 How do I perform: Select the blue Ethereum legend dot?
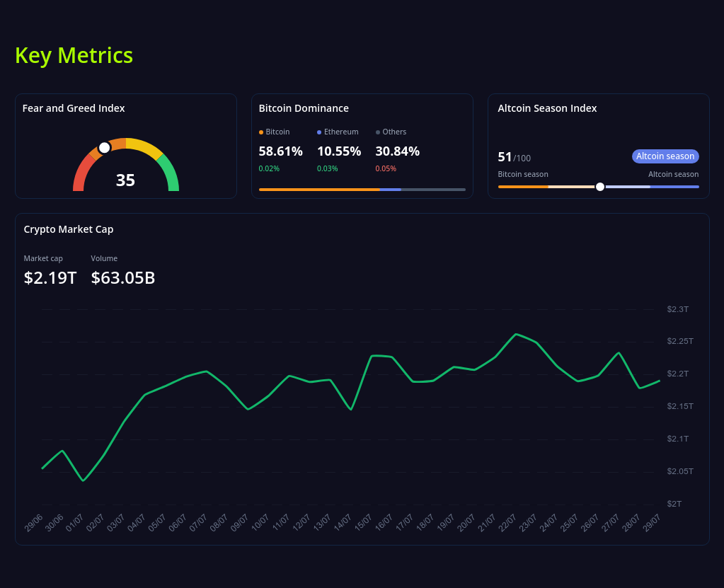319,132
